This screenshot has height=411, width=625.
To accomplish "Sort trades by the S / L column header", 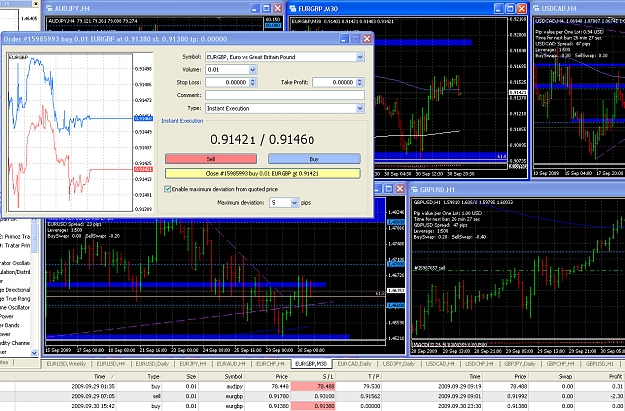I will (328, 376).
